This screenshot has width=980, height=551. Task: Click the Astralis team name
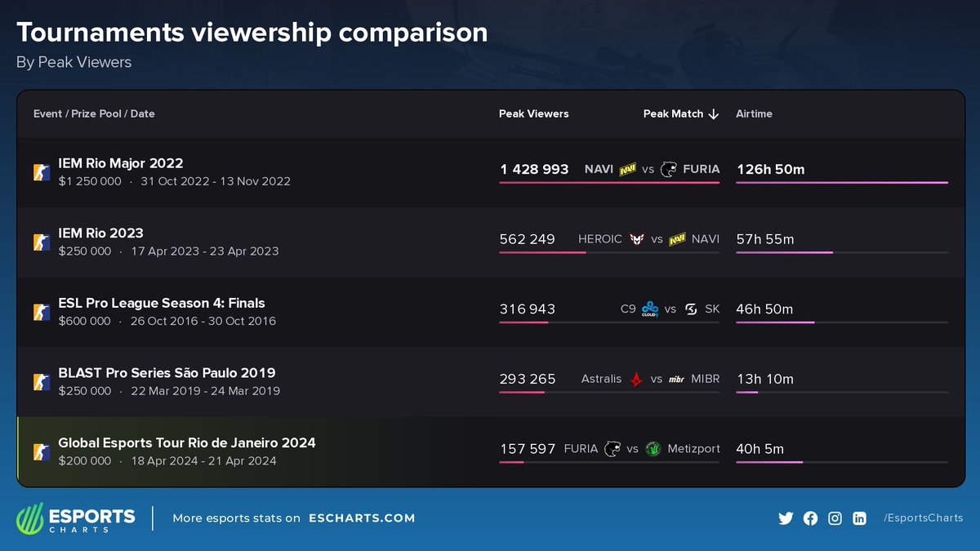pyautogui.click(x=602, y=379)
